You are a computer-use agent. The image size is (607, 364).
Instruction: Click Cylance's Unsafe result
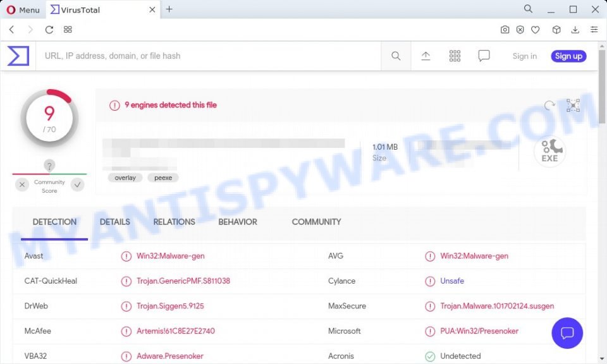coord(452,281)
